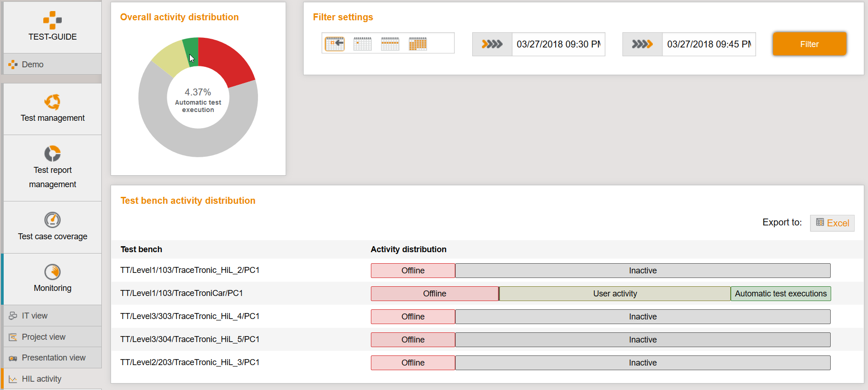868x390 pixels.
Task: Select Presentation view in sidebar
Action: point(53,358)
